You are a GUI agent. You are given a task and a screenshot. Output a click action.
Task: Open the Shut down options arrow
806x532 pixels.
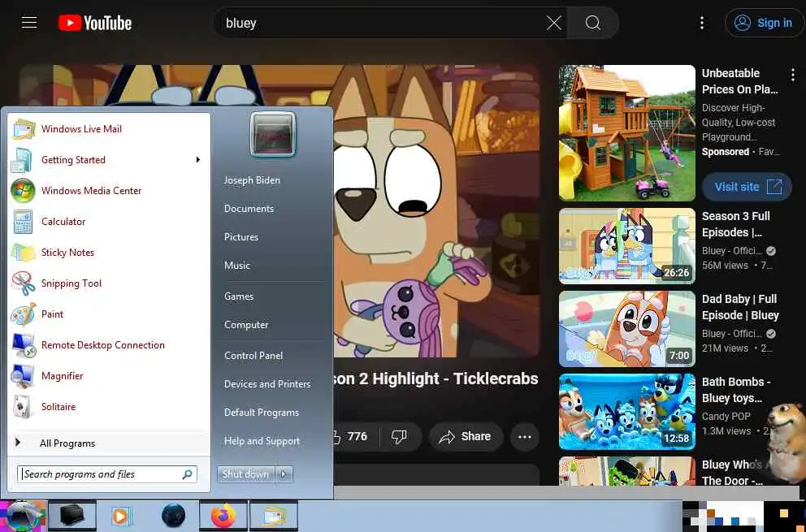284,474
